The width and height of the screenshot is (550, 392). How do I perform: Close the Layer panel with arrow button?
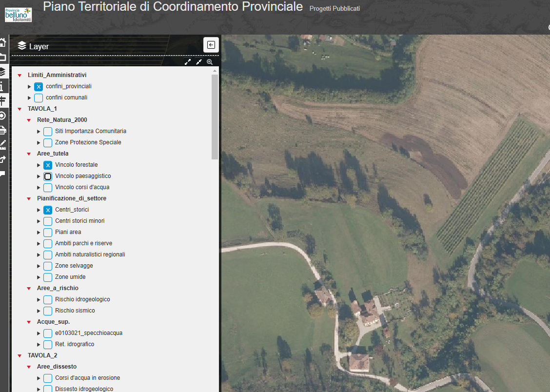[211, 45]
